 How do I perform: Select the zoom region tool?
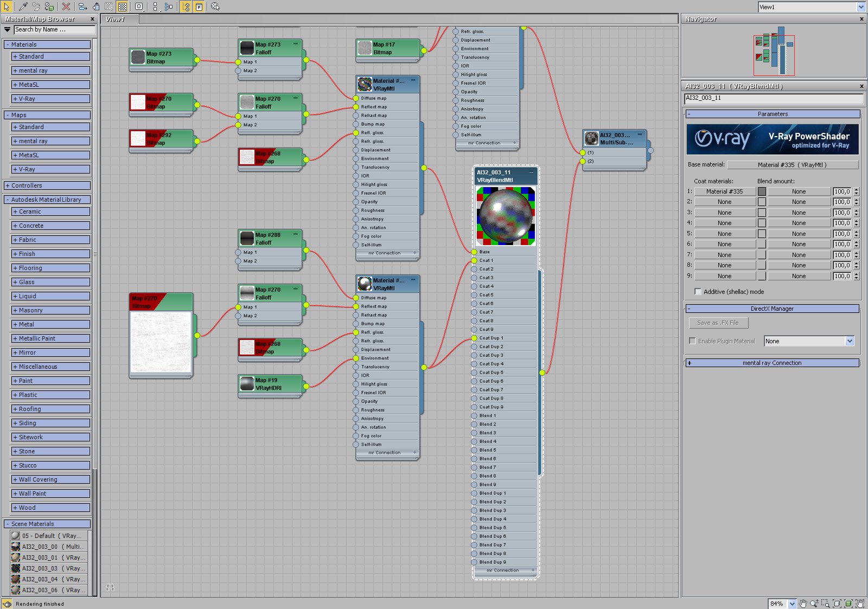pos(826,604)
